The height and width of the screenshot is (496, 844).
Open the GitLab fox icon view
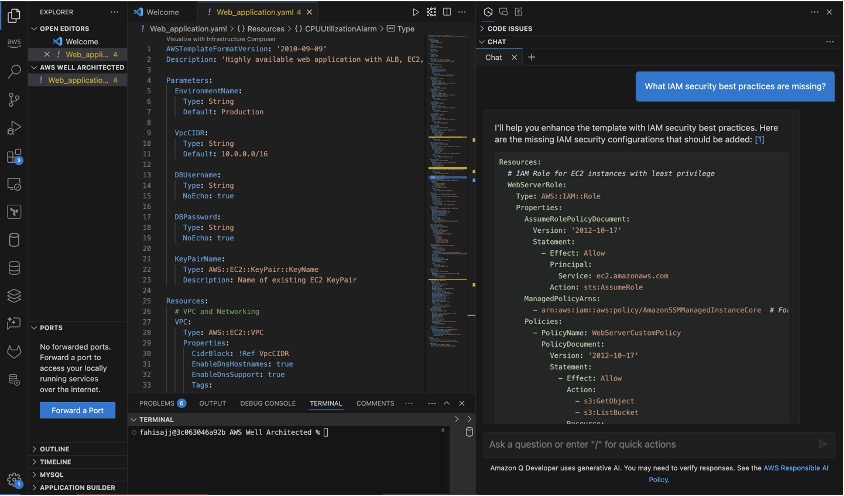pos(14,352)
